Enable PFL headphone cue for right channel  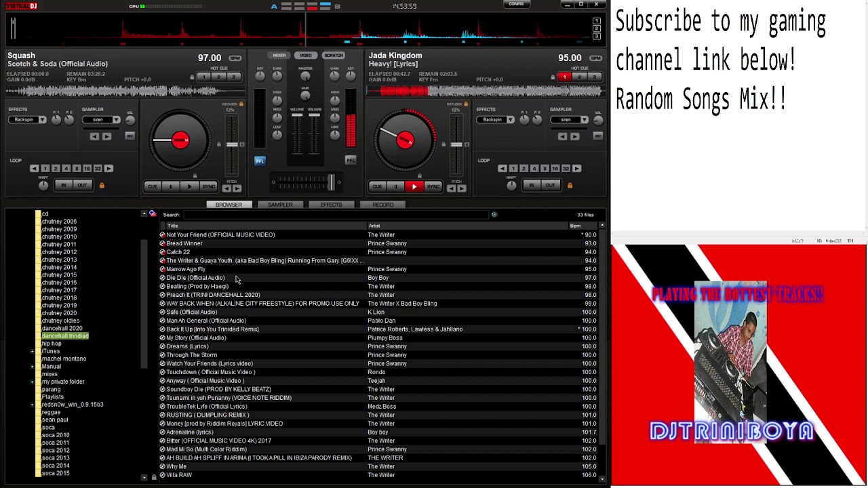351,161
